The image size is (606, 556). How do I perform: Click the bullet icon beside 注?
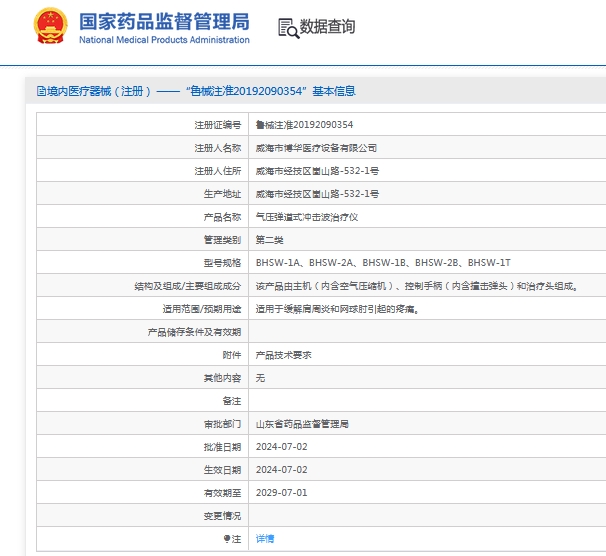[227, 539]
